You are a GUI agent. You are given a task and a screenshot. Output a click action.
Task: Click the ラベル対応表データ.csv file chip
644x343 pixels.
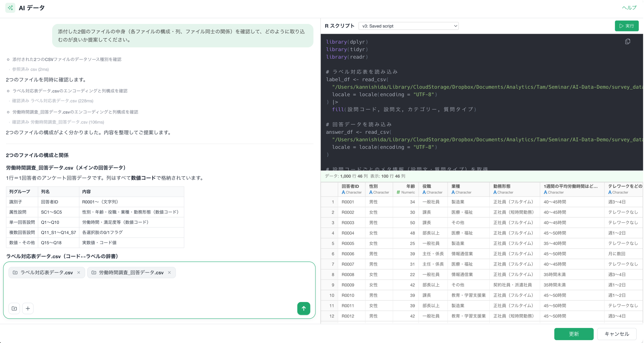47,272
